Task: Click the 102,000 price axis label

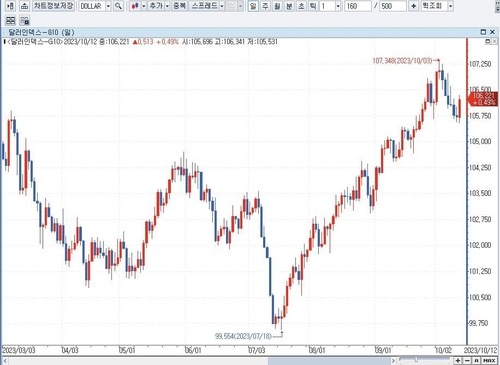Action: click(480, 245)
